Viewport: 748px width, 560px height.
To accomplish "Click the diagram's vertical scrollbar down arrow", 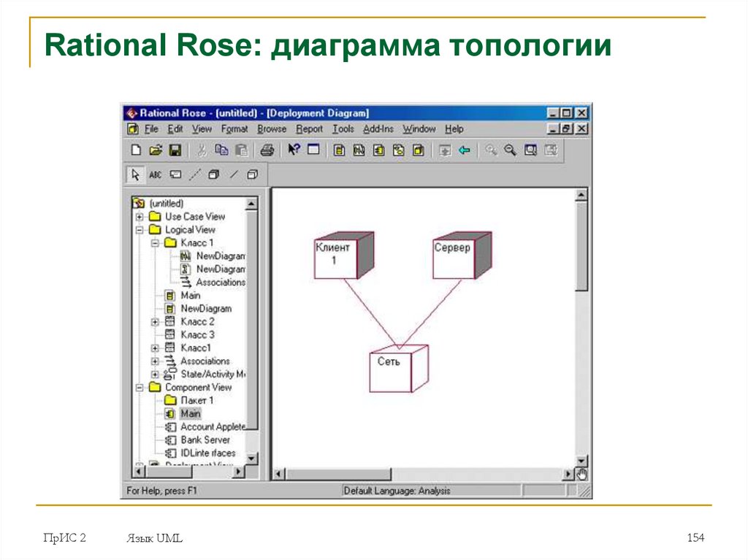I will 581,461.
